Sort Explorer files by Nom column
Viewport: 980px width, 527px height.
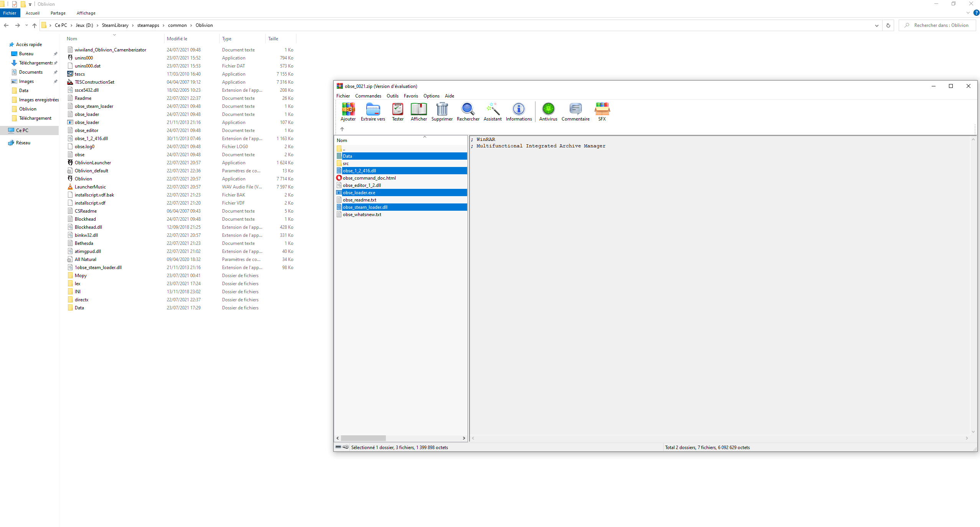(114, 39)
